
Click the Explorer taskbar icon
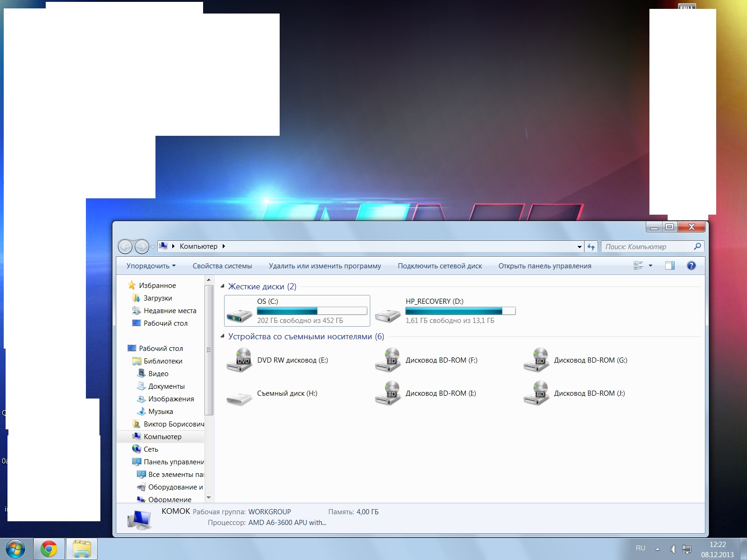pyautogui.click(x=82, y=549)
